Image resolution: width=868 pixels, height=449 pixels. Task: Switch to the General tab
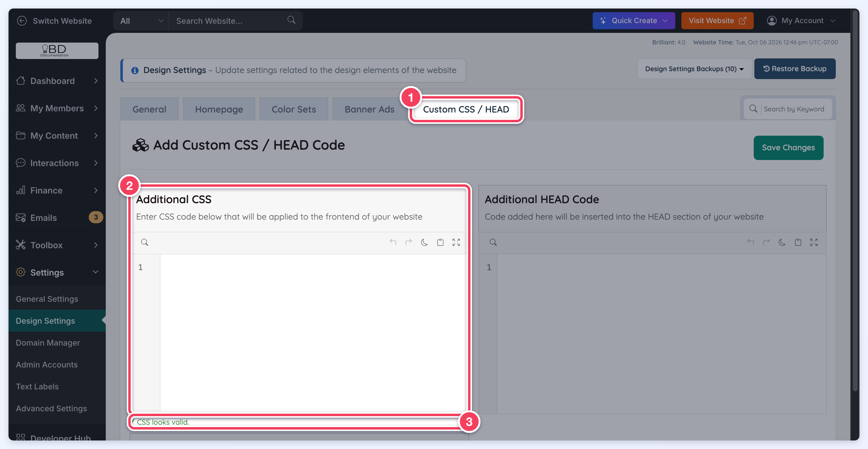click(x=149, y=109)
